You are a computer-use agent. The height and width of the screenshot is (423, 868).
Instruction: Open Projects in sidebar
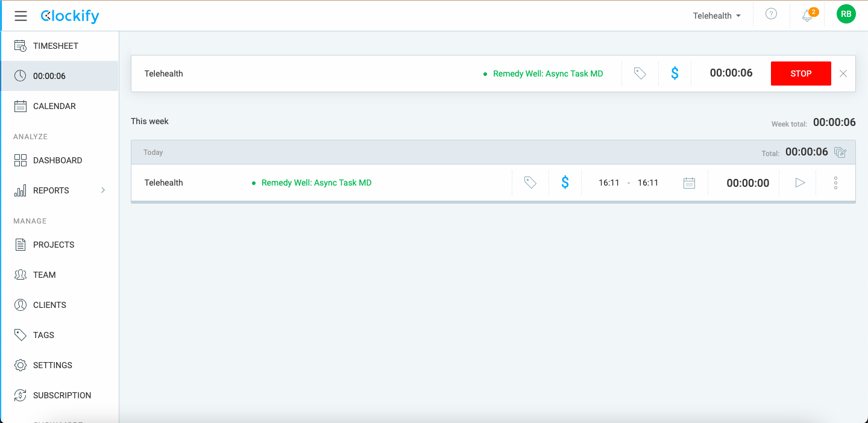tap(60, 245)
